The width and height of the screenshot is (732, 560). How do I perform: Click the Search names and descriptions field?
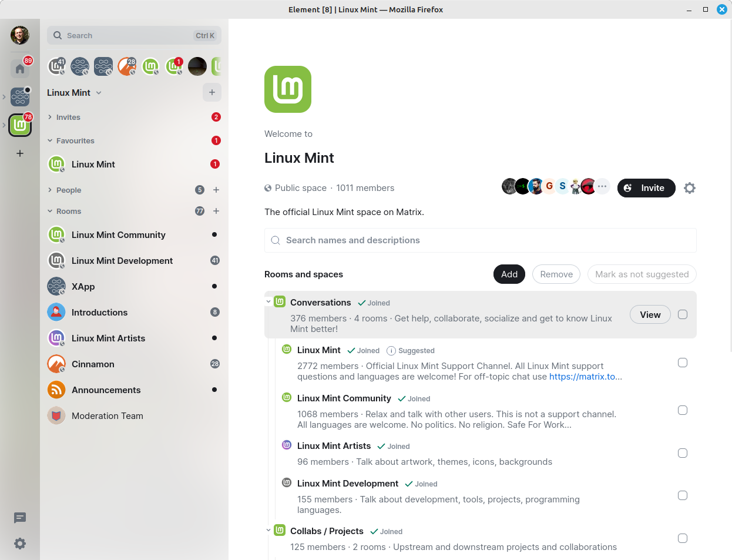tap(480, 240)
